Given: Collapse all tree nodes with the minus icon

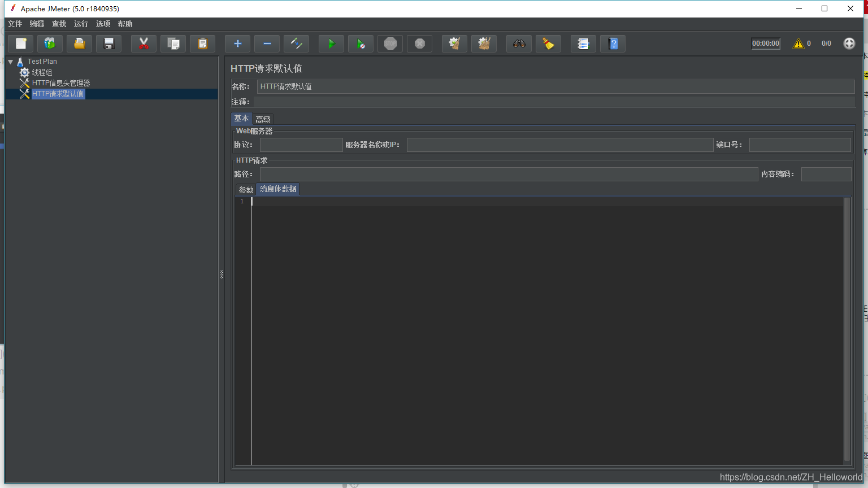Looking at the screenshot, I should pos(267,43).
